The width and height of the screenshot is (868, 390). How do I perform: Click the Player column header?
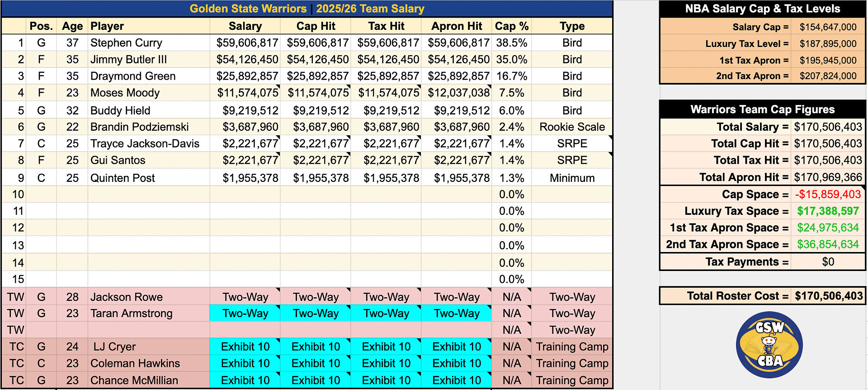[107, 26]
